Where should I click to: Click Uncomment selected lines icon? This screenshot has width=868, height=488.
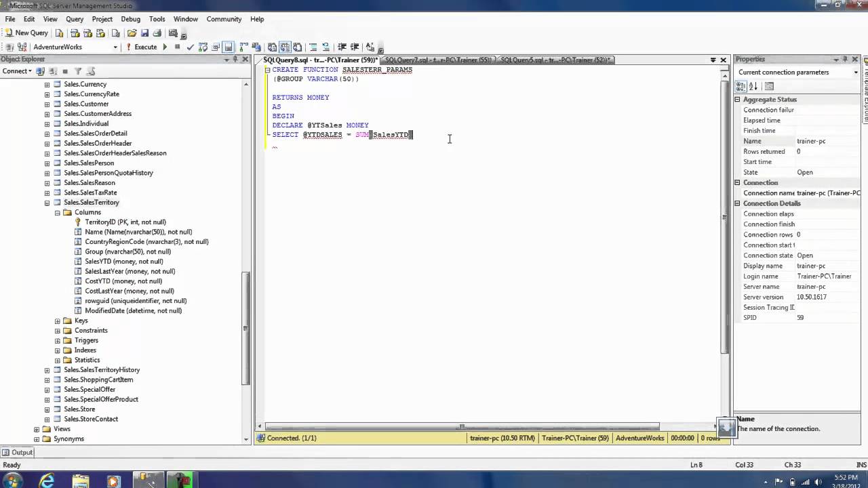326,47
